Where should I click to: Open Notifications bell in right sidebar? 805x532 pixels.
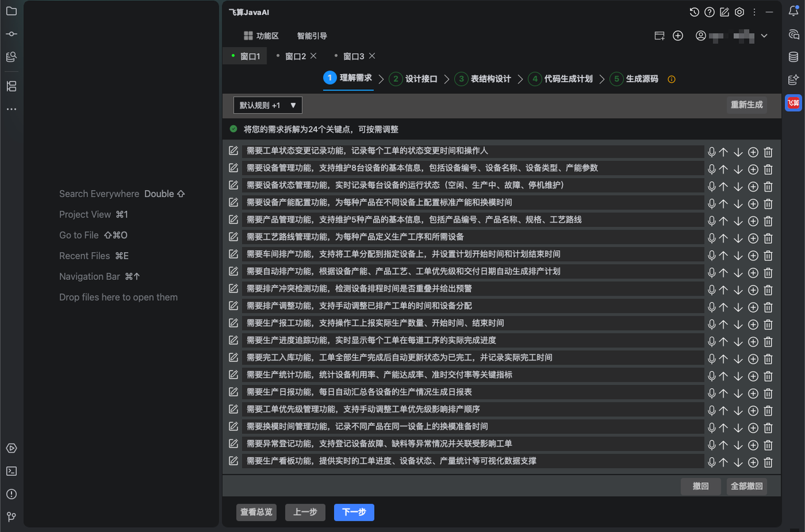pyautogui.click(x=794, y=11)
